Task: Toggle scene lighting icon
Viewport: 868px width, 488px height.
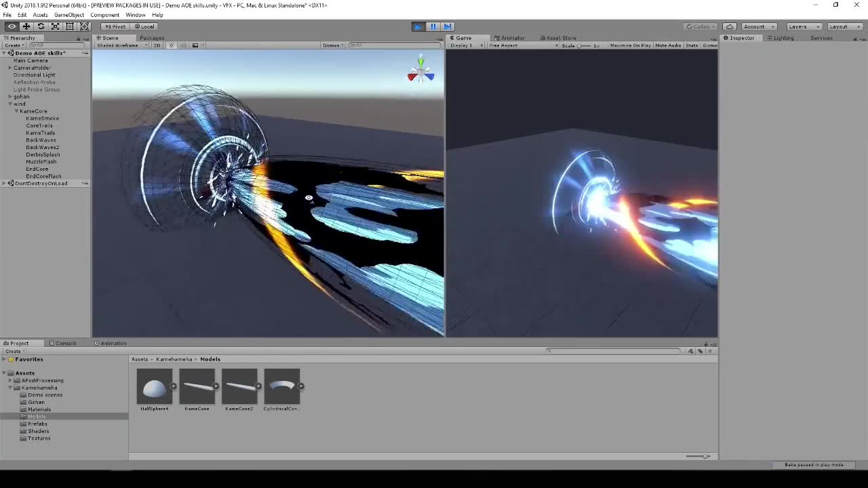Action: pos(172,45)
